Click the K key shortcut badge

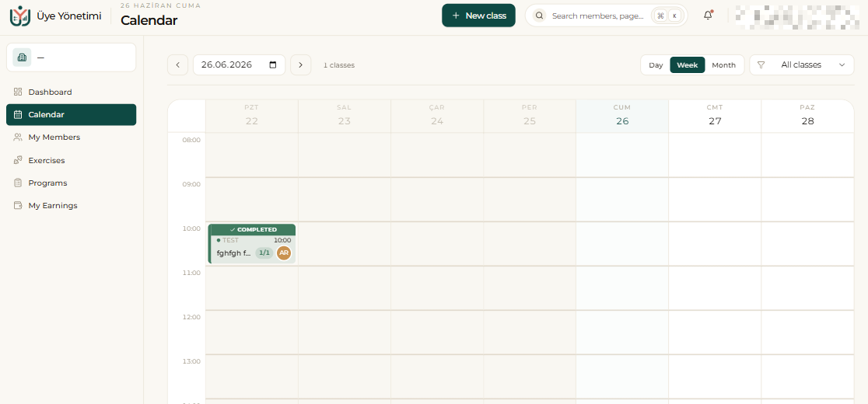coord(674,16)
